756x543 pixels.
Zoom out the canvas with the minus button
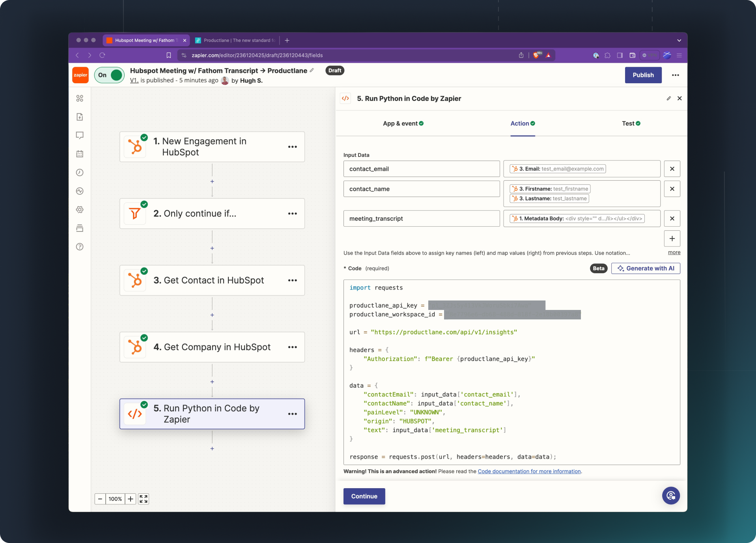(x=100, y=499)
